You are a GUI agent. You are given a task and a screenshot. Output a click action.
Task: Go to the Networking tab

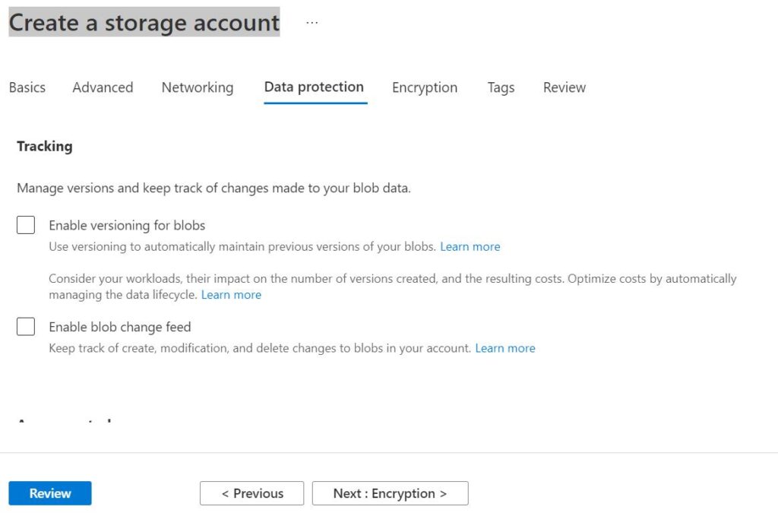click(x=198, y=87)
